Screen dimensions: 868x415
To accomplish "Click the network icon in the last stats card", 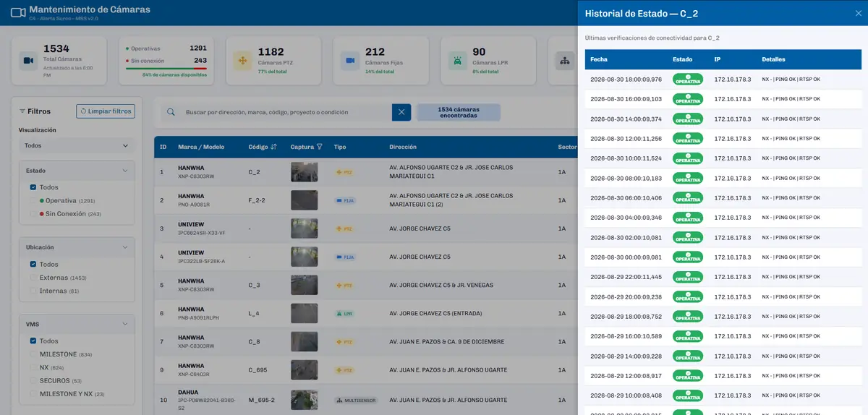I will (564, 61).
